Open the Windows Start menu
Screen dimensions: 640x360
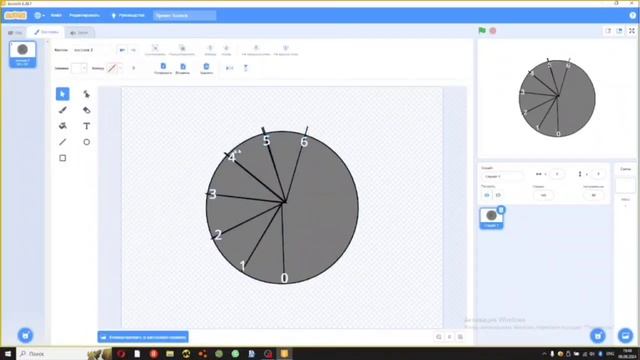pos(8,353)
